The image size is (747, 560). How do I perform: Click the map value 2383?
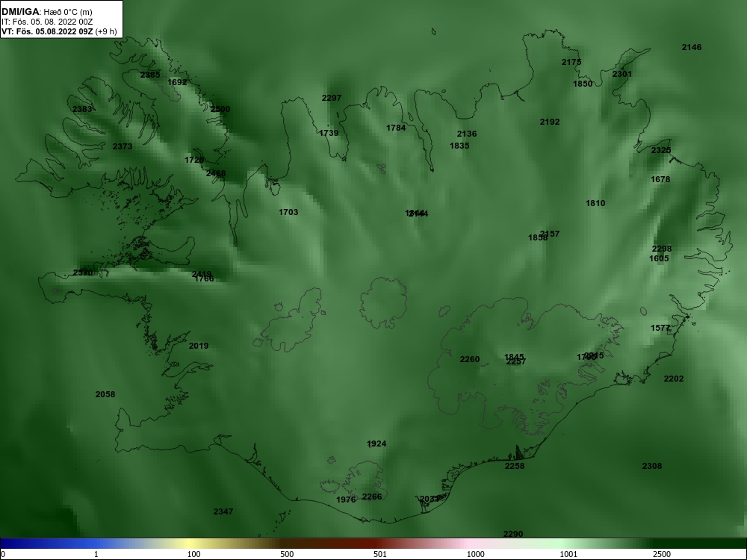coord(82,109)
